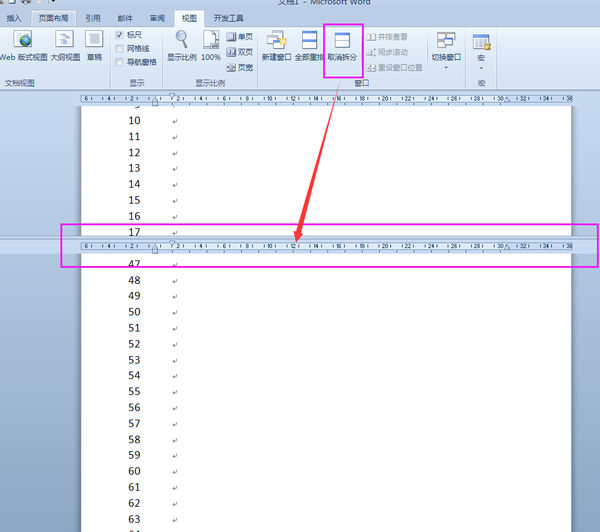
Task: Click line numbered 48
Action: (134, 280)
